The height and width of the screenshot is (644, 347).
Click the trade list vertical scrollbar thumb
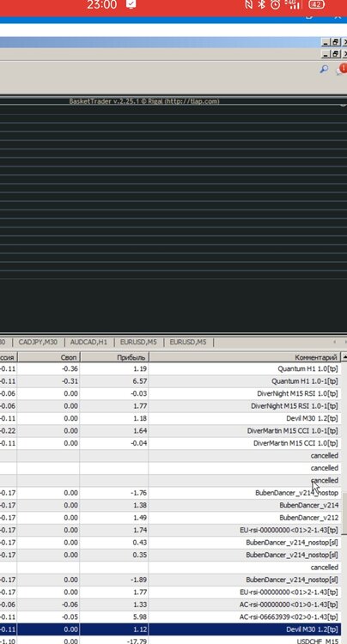click(344, 513)
